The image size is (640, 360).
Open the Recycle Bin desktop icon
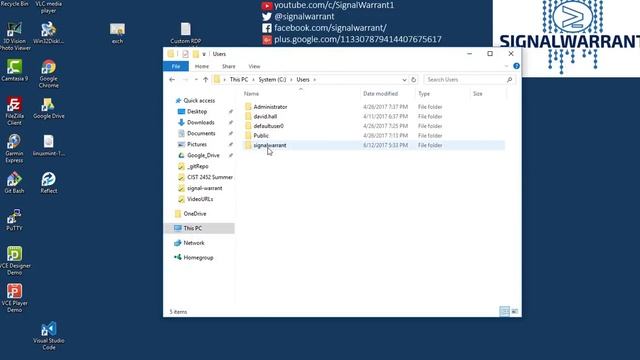(14, 3)
